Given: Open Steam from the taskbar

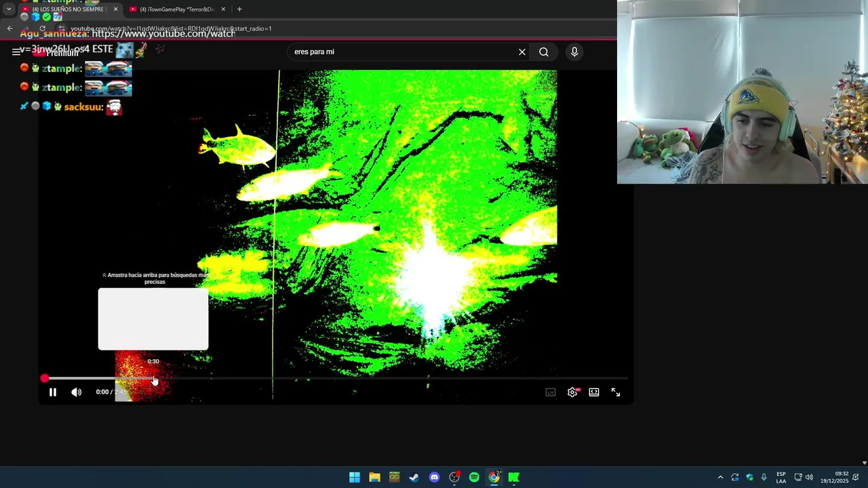Looking at the screenshot, I should pyautogui.click(x=414, y=477).
